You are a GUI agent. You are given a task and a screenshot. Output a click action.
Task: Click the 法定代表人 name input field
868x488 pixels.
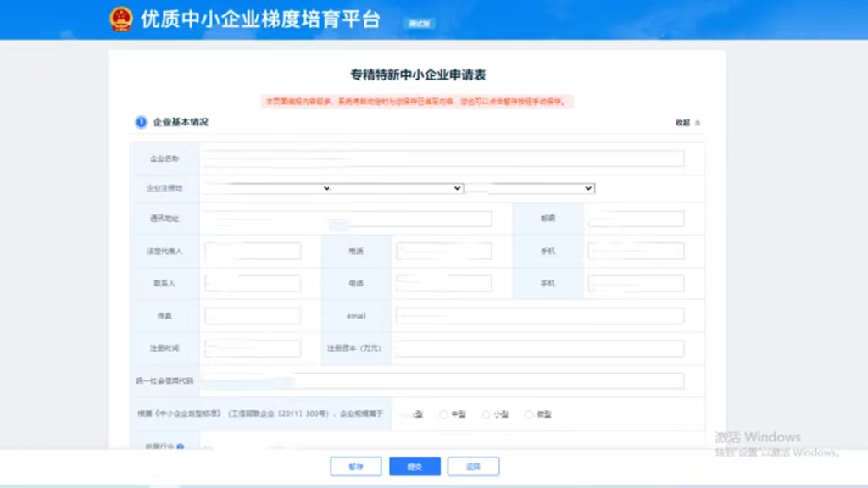click(253, 252)
